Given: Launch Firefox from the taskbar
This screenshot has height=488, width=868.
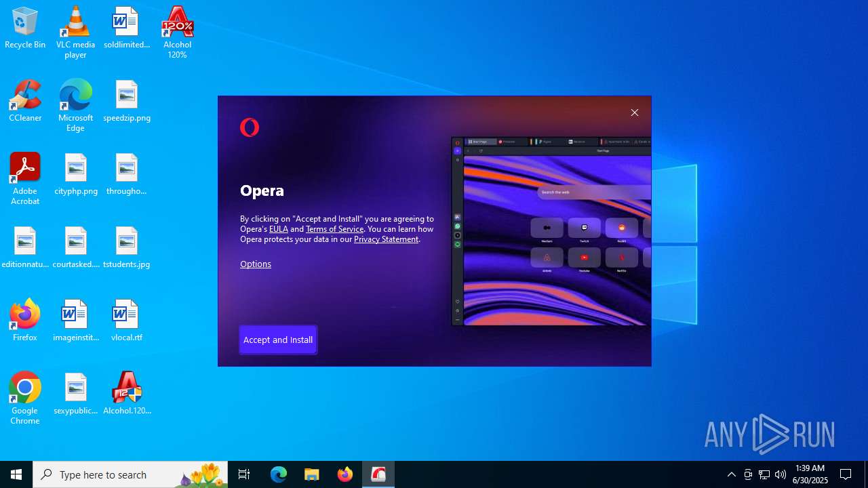Looking at the screenshot, I should 345,474.
